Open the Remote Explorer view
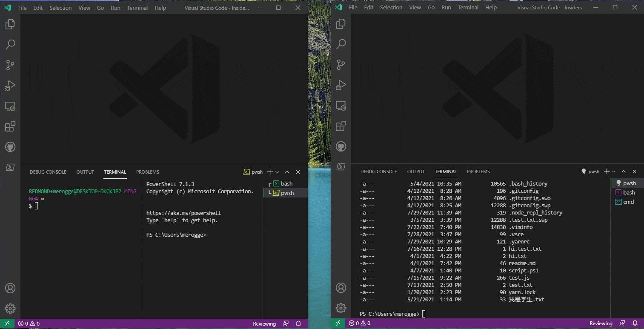This screenshot has width=644, height=329. point(10,106)
